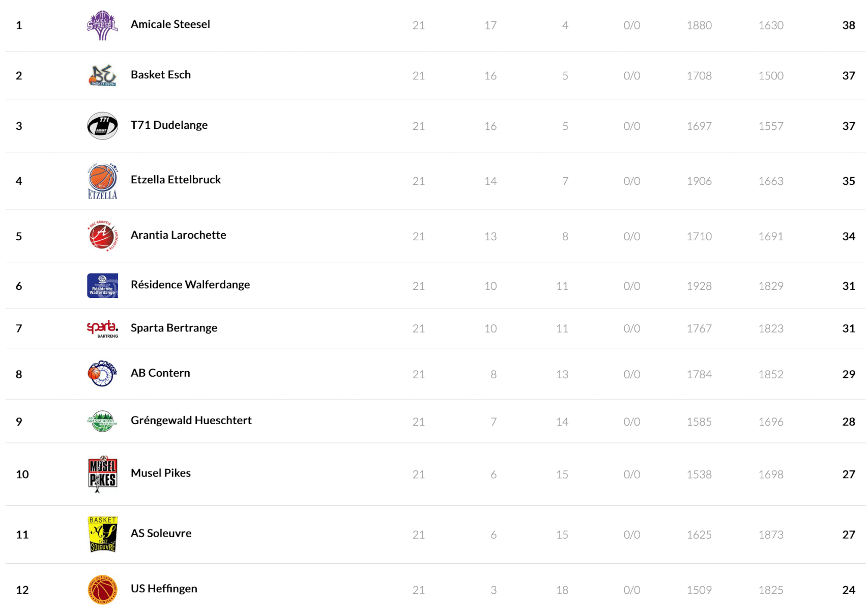Click the AB Contern team logo
The image size is (868, 611).
pos(102,374)
